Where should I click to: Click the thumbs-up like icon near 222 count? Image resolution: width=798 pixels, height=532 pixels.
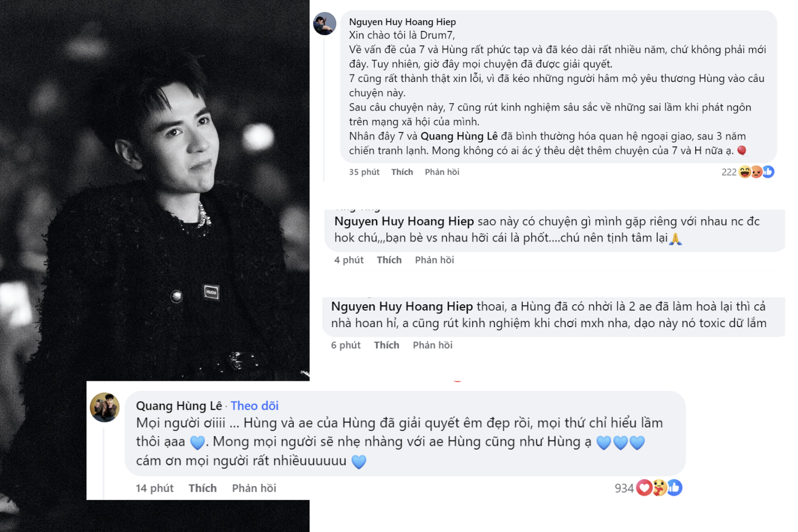coord(768,172)
